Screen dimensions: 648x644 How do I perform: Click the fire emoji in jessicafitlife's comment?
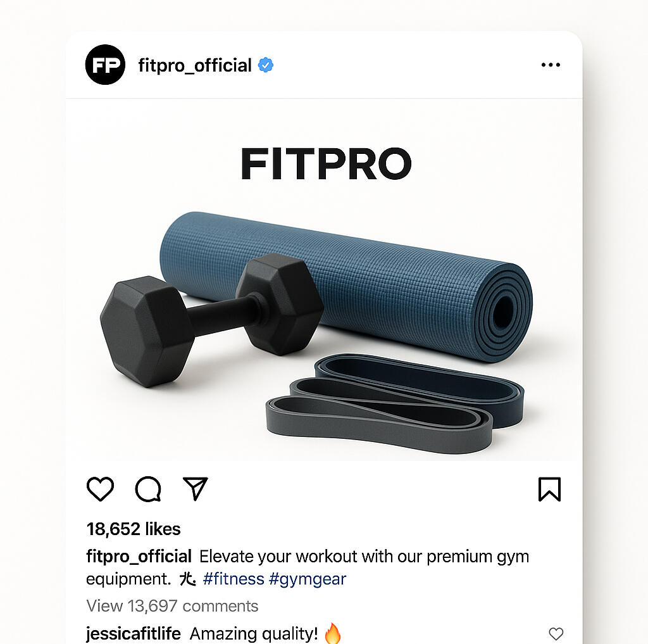point(333,633)
